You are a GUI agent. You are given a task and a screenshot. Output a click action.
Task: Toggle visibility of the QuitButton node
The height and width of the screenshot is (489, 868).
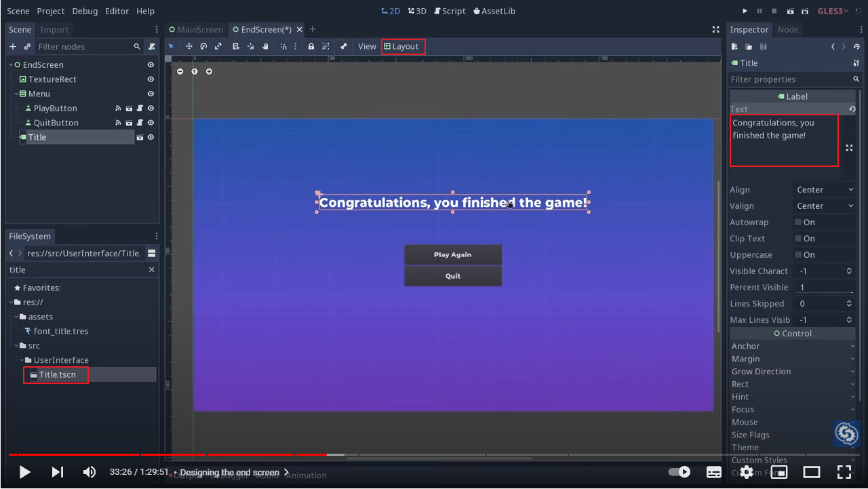[x=151, y=123]
